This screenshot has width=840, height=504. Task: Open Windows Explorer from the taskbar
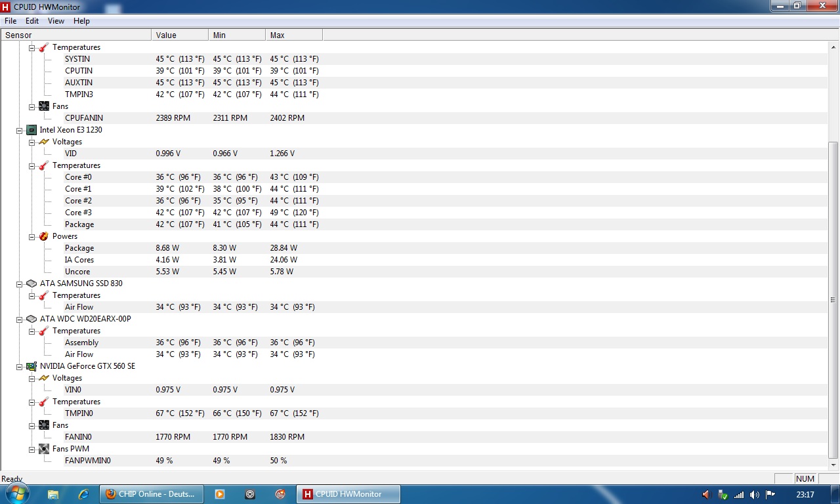coord(53,494)
